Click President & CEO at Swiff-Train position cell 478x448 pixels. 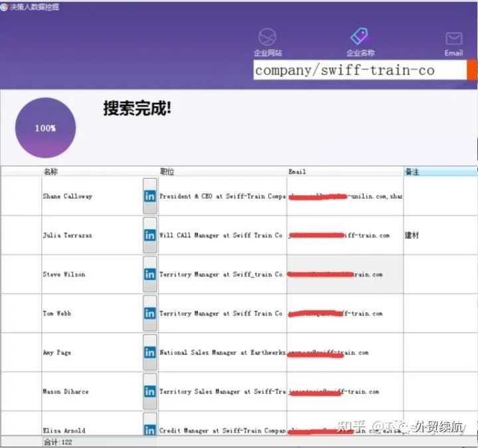click(222, 196)
